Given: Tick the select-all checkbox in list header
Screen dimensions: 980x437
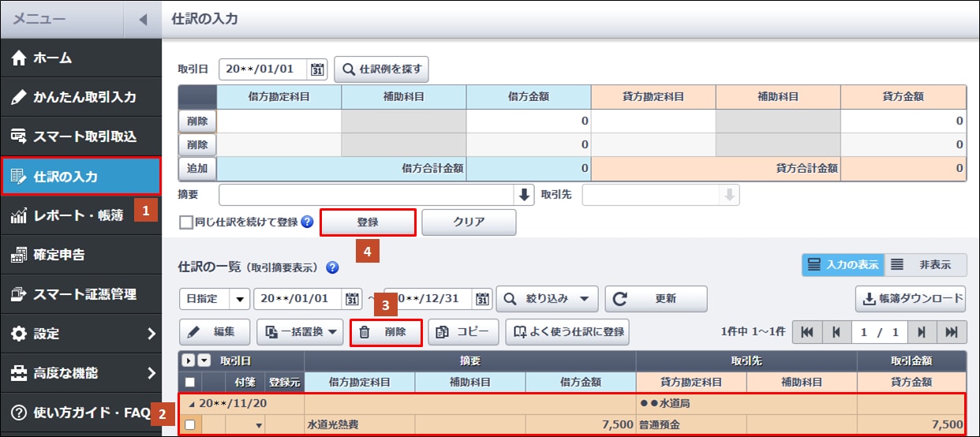Looking at the screenshot, I should pos(189,382).
